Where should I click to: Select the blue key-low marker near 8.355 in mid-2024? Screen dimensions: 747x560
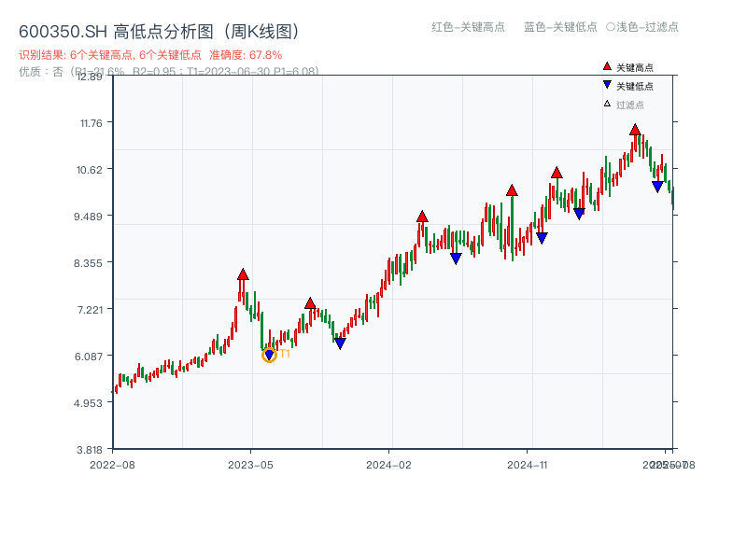[456, 259]
